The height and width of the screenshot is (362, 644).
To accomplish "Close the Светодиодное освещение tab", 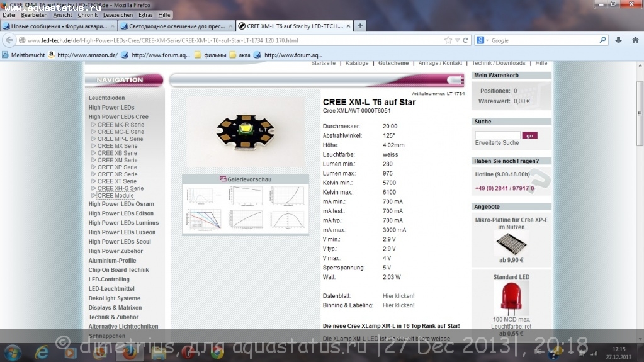I will click(230, 26).
